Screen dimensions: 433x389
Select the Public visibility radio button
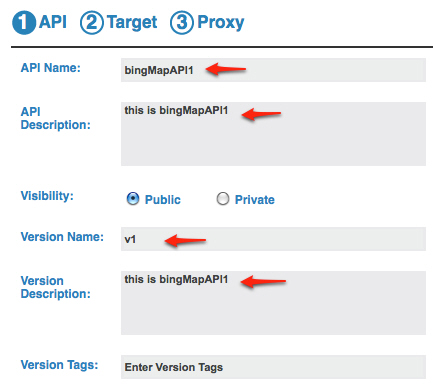point(133,199)
